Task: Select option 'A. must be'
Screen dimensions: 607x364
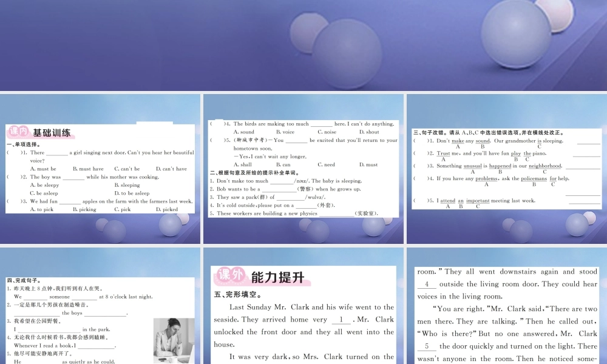Action: pos(43,169)
